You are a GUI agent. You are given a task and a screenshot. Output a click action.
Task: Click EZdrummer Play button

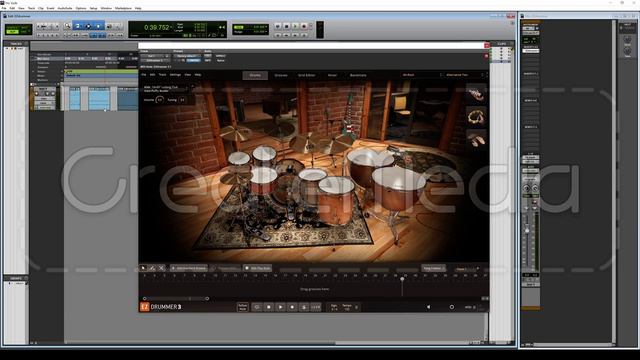click(x=280, y=307)
